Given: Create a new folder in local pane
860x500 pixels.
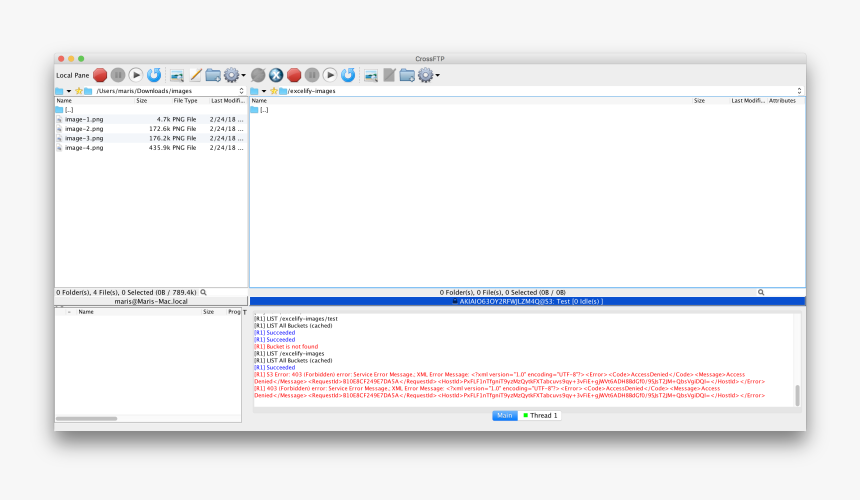Looking at the screenshot, I should [x=213, y=75].
